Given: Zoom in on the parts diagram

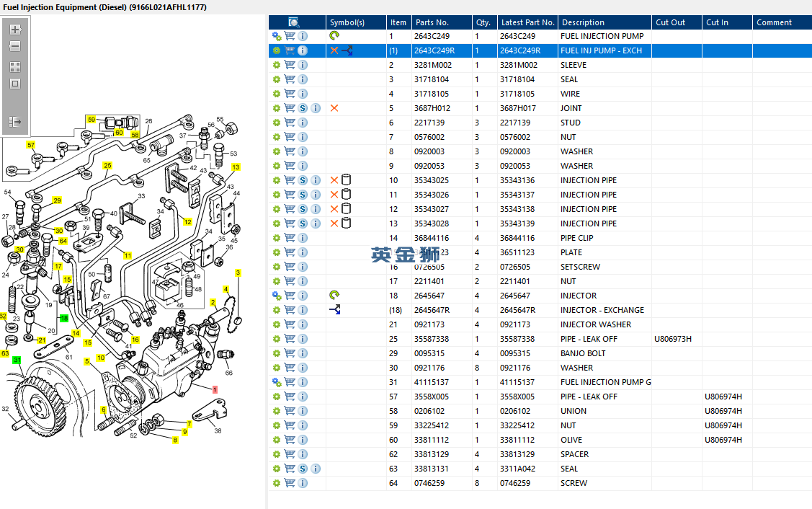Looking at the screenshot, I should tap(14, 30).
